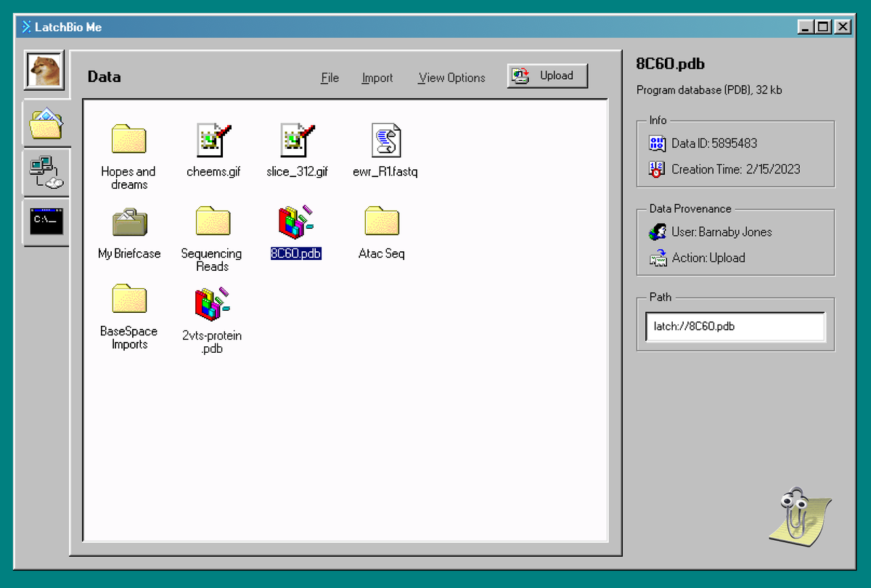Click the 'ewr_R1.fastq' file name
871x588 pixels.
[x=385, y=172]
